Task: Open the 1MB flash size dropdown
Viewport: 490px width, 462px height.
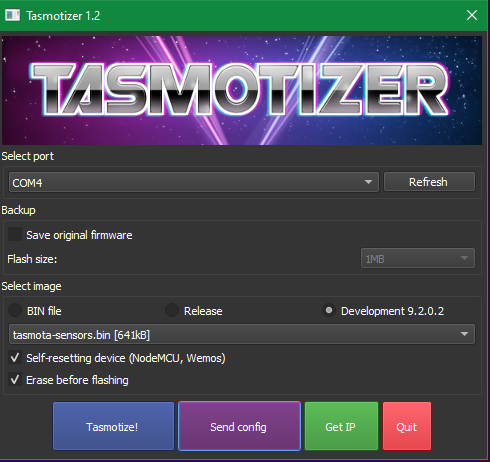Action: pos(418,258)
